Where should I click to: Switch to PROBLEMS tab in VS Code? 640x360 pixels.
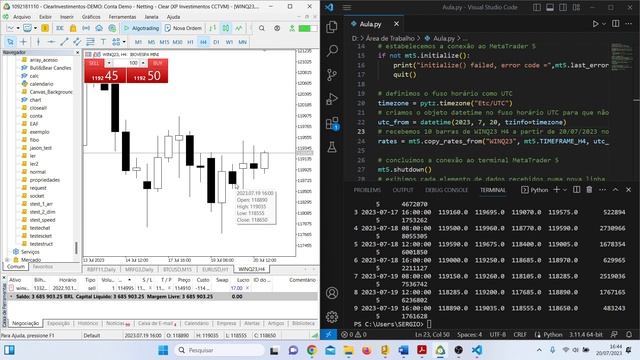click(x=367, y=190)
